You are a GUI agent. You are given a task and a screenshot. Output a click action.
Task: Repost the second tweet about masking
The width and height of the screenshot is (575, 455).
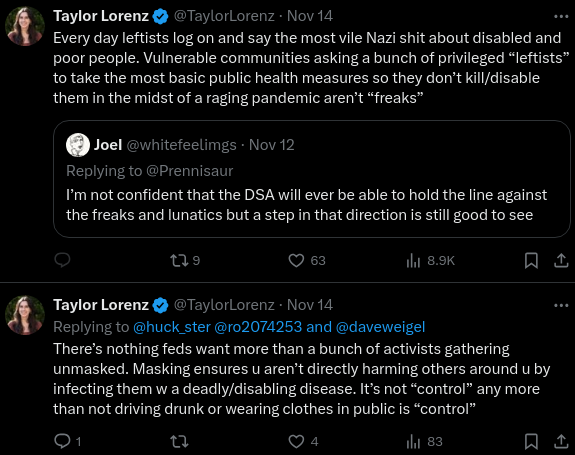[x=179, y=441]
